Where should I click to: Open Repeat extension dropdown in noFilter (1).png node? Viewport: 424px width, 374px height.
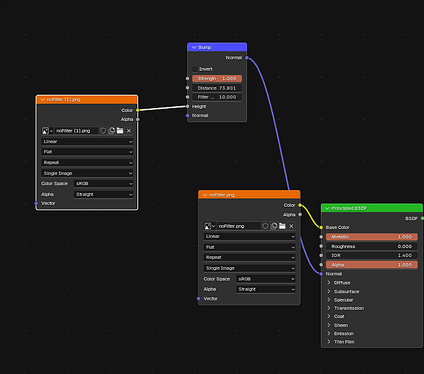[87, 163]
